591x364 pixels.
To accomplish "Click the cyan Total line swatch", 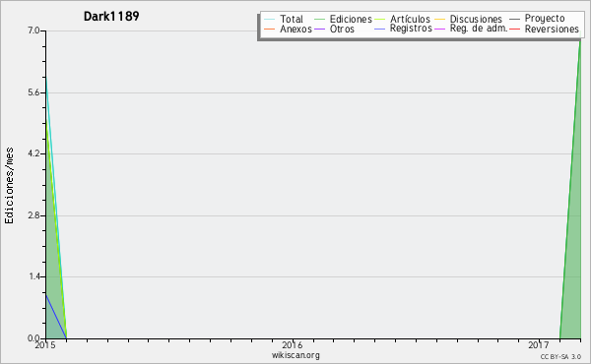I will tap(269, 19).
